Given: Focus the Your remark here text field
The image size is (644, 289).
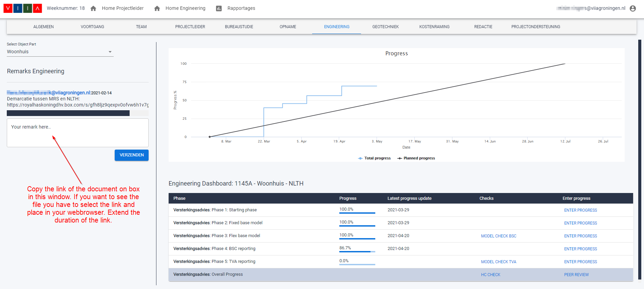Looking at the screenshot, I should [x=78, y=133].
